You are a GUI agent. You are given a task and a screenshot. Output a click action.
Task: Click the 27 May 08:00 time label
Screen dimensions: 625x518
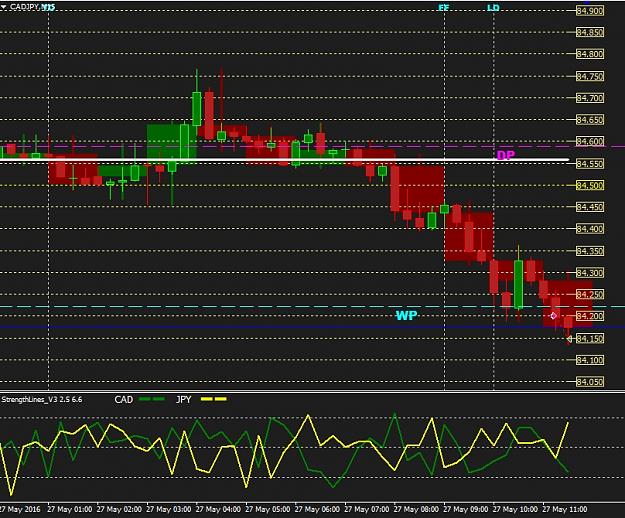point(416,509)
